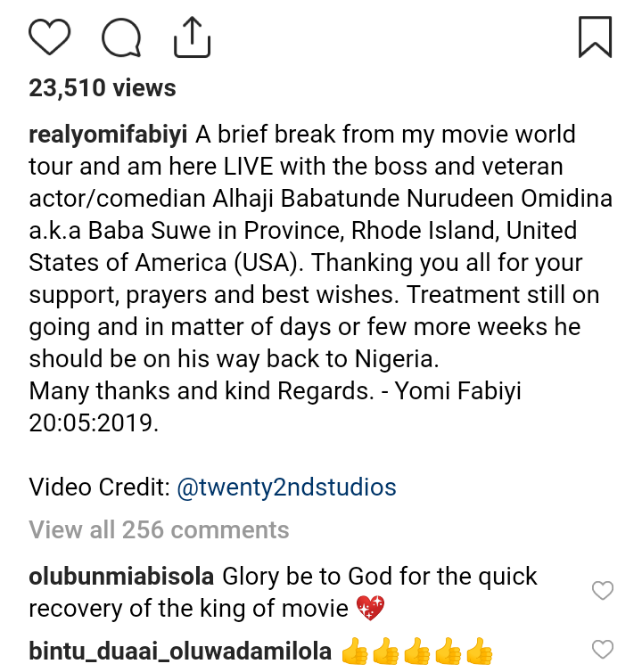Open the 23,510 views count
The width and height of the screenshot is (642, 672).
pos(103,88)
